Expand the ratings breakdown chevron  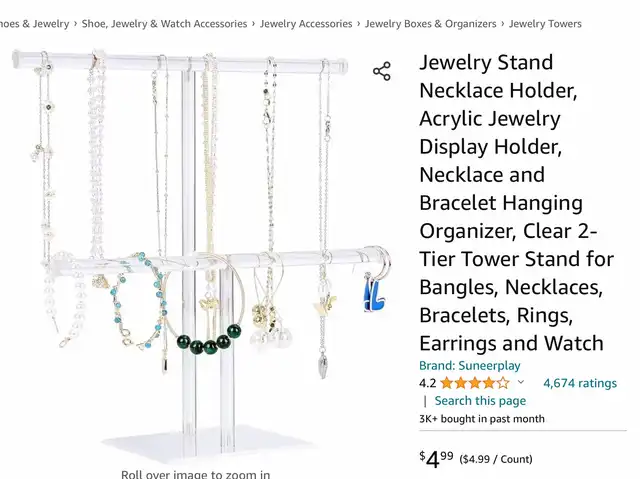(x=521, y=382)
